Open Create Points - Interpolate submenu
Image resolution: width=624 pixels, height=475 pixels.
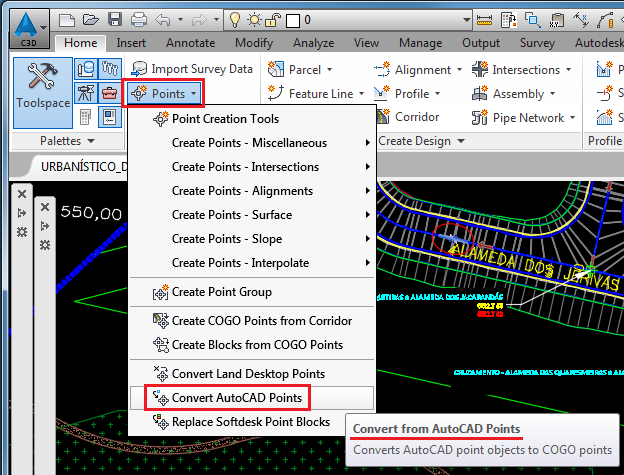coord(252,263)
